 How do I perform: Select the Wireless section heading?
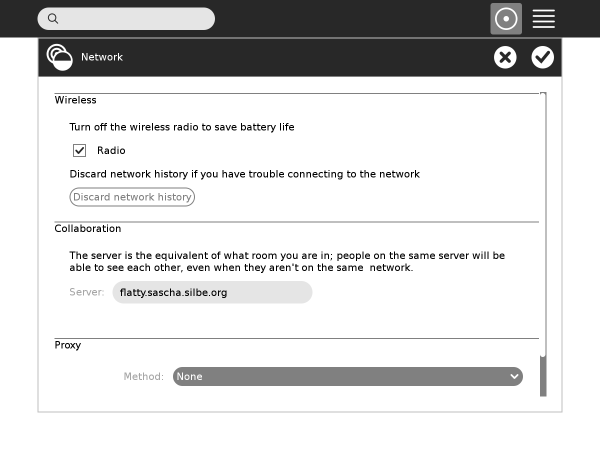(x=76, y=100)
